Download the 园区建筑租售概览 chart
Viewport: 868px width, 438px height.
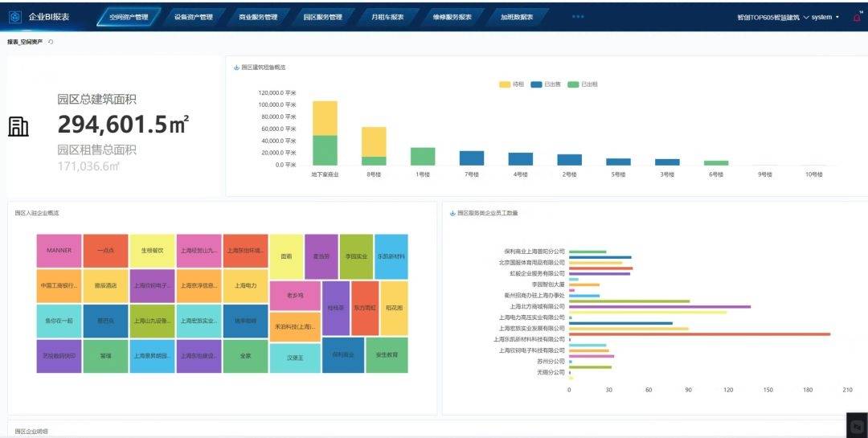tap(236, 68)
